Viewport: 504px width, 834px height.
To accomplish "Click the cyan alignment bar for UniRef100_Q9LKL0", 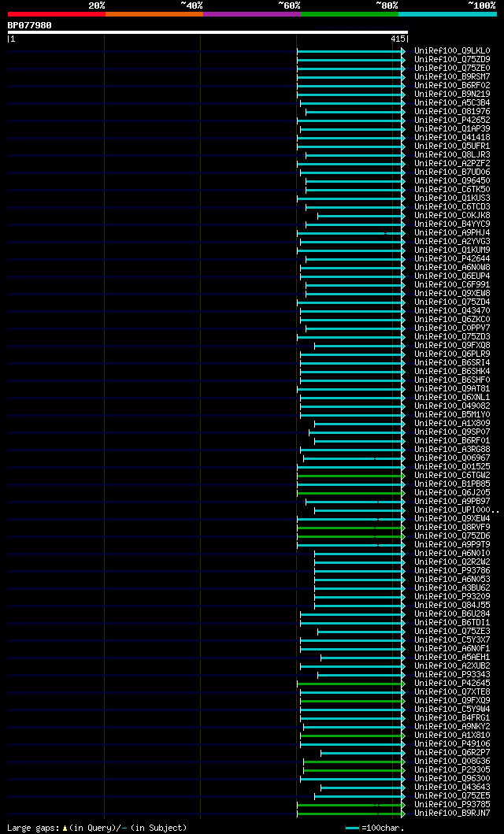I will 350,51.
